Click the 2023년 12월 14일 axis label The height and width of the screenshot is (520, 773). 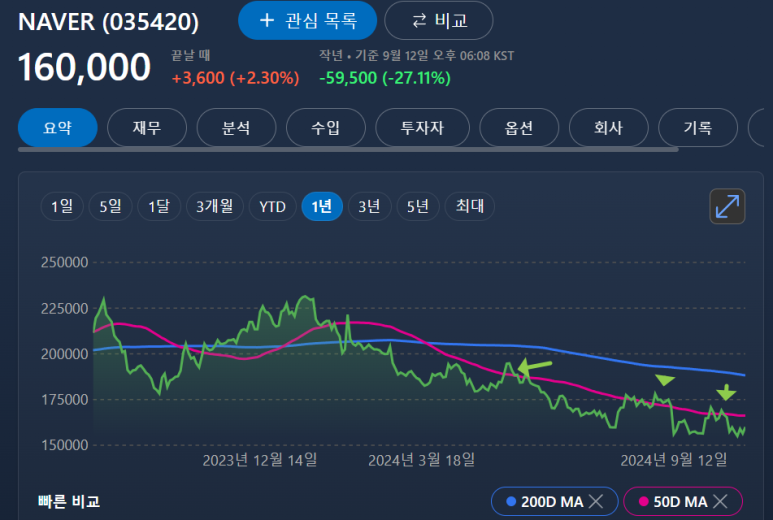[x=260, y=460]
